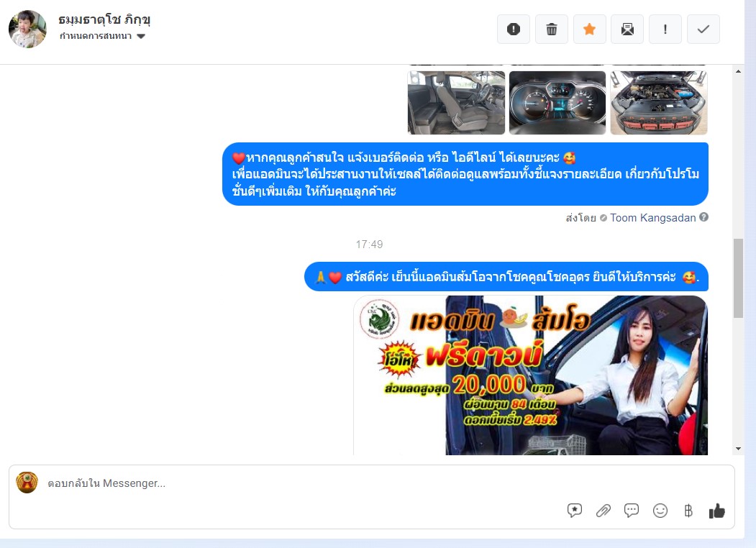This screenshot has width=756, height=548.
Task: Send thumbs-up like
Action: point(717,511)
